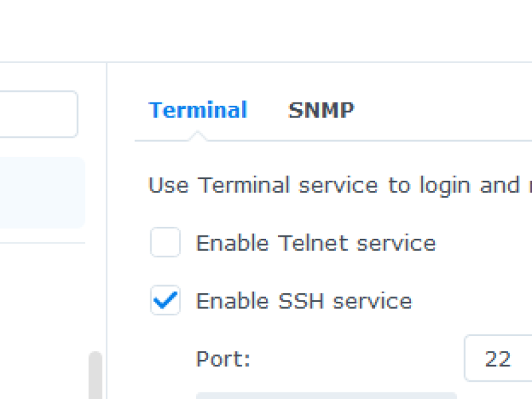Screen dimensions: 532x399
Task: Click the horizontal separator line in sidebar
Action: [43, 243]
